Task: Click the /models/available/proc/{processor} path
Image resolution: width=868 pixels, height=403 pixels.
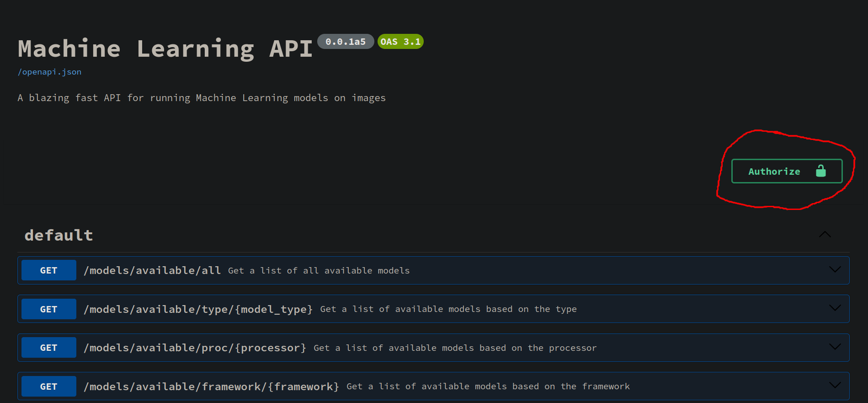Action: tap(195, 348)
